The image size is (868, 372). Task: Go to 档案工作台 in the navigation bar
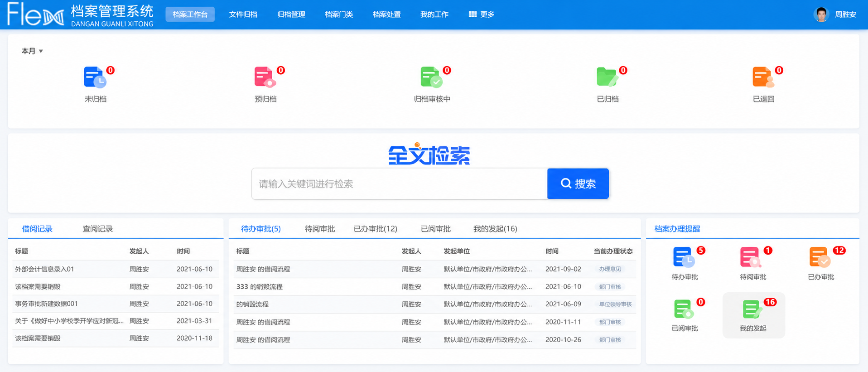point(190,14)
